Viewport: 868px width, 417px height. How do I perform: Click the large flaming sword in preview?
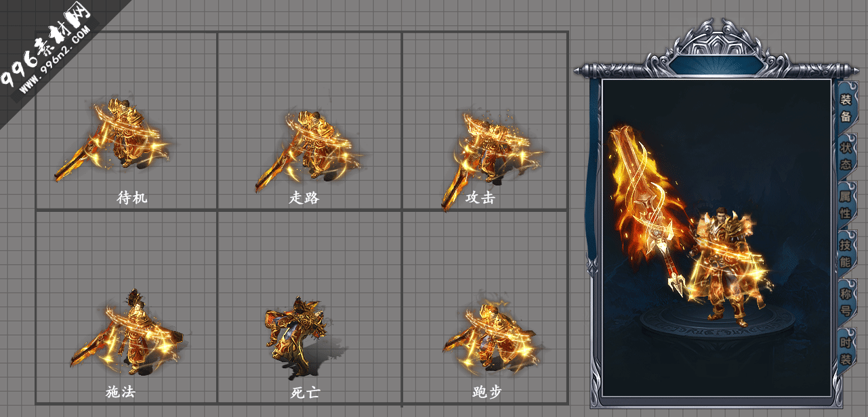coord(647,203)
